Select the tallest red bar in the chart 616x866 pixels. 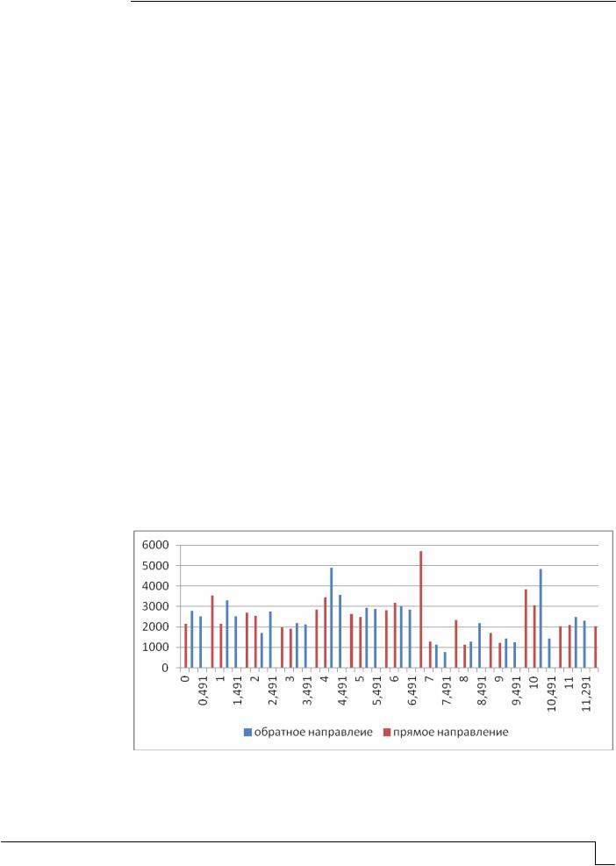pos(420,609)
